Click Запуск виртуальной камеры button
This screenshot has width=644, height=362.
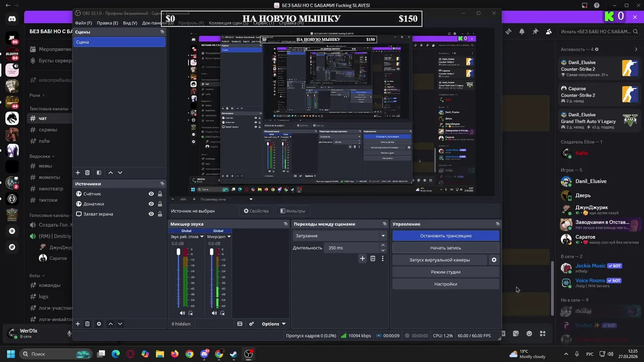point(440,260)
